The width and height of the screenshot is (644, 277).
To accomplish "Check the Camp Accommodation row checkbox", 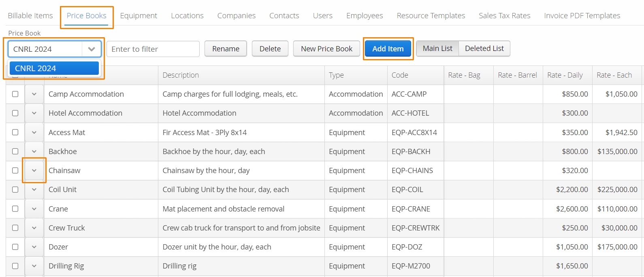I will [15, 94].
